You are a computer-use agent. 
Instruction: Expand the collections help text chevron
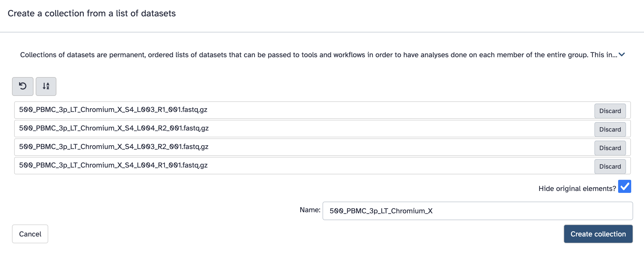tap(622, 54)
